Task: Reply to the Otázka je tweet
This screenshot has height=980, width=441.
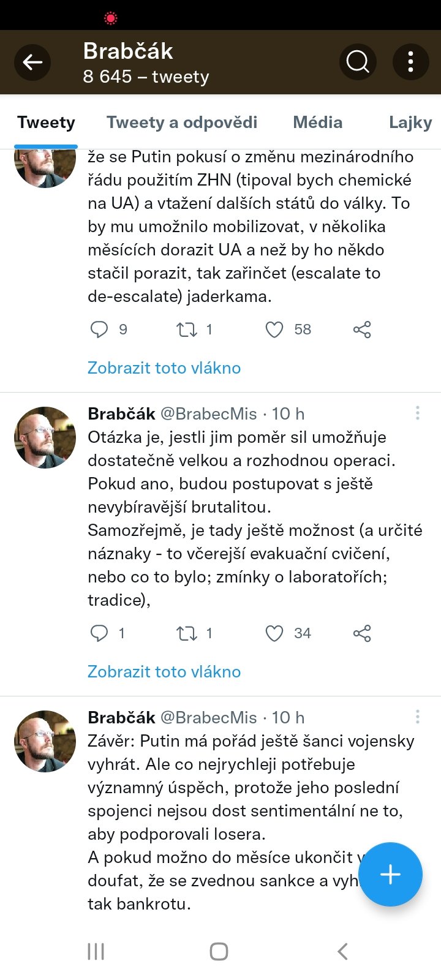Action: click(99, 633)
